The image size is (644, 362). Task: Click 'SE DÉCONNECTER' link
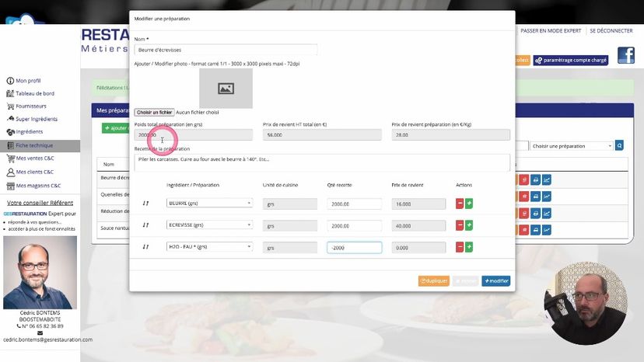click(611, 31)
